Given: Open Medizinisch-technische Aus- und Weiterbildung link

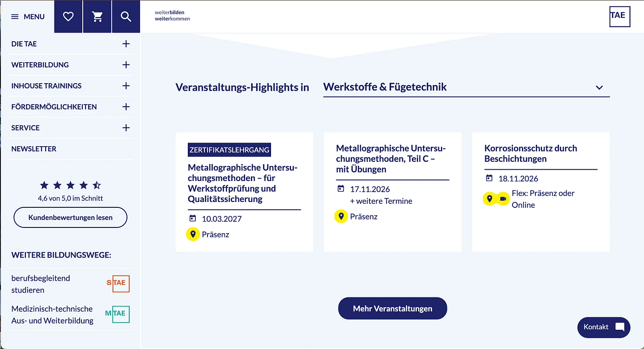Looking at the screenshot, I should point(52,315).
